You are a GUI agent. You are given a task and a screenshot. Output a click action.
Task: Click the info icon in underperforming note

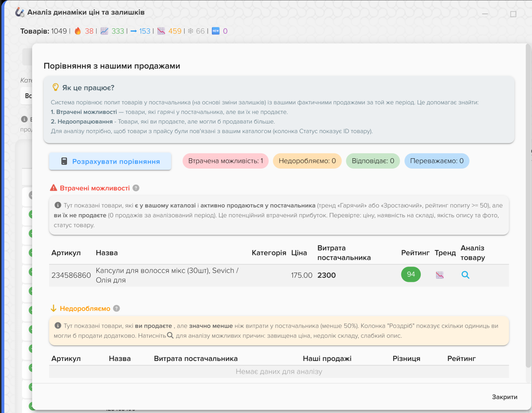(58, 325)
